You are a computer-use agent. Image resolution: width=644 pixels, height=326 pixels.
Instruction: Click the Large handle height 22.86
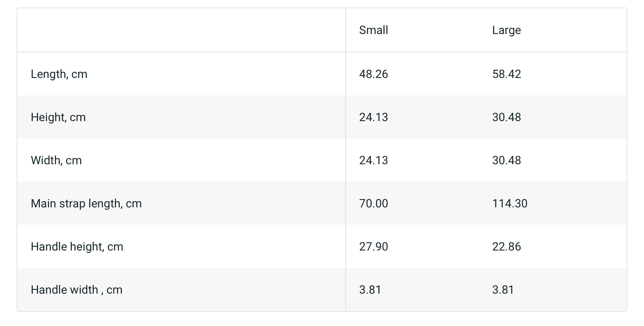click(x=506, y=247)
